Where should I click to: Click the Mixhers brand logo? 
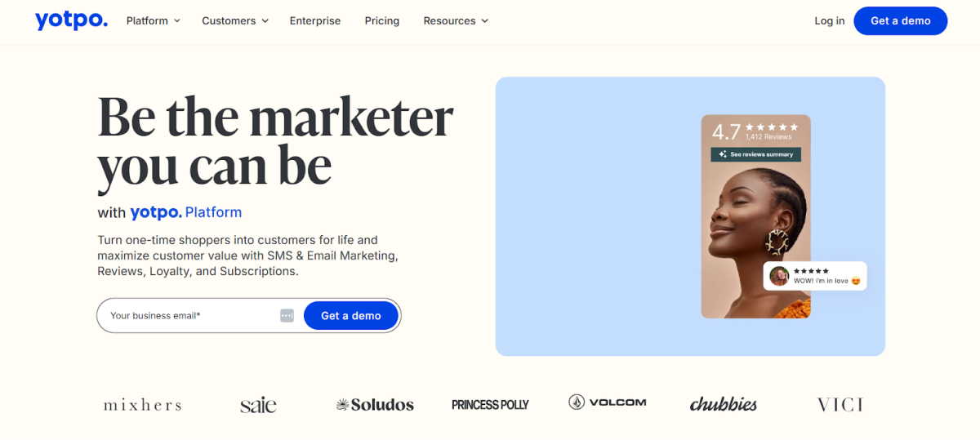pos(142,404)
